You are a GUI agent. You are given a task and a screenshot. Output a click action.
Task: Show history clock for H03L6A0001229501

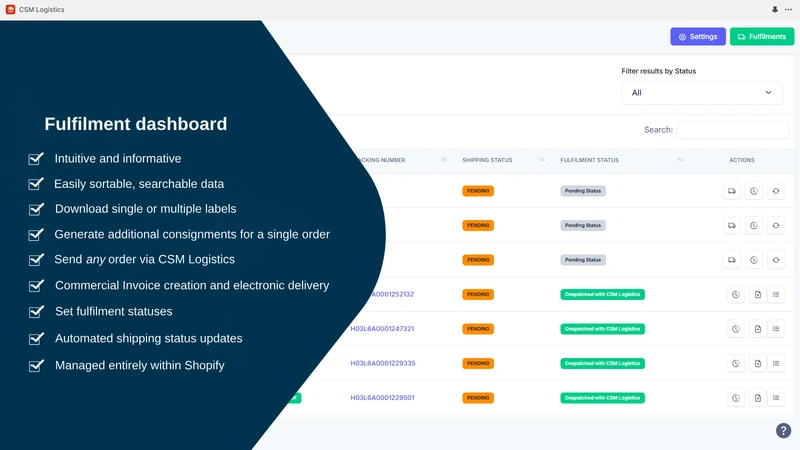click(736, 398)
